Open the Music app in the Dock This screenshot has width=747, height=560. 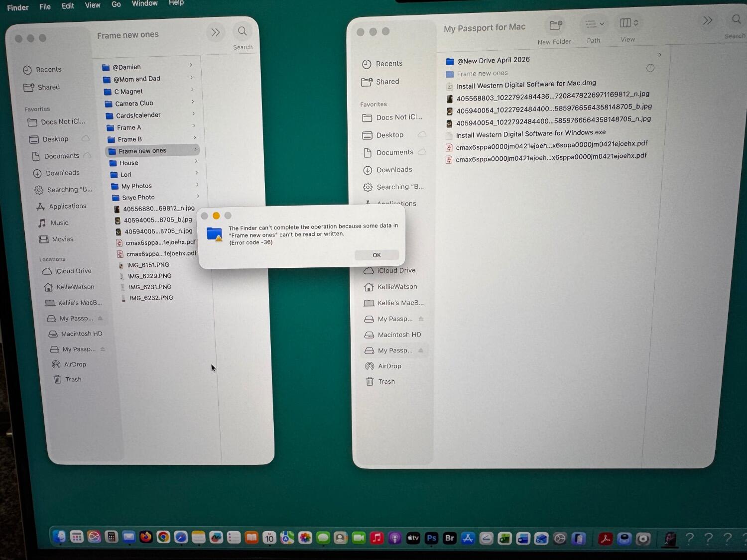(377, 538)
